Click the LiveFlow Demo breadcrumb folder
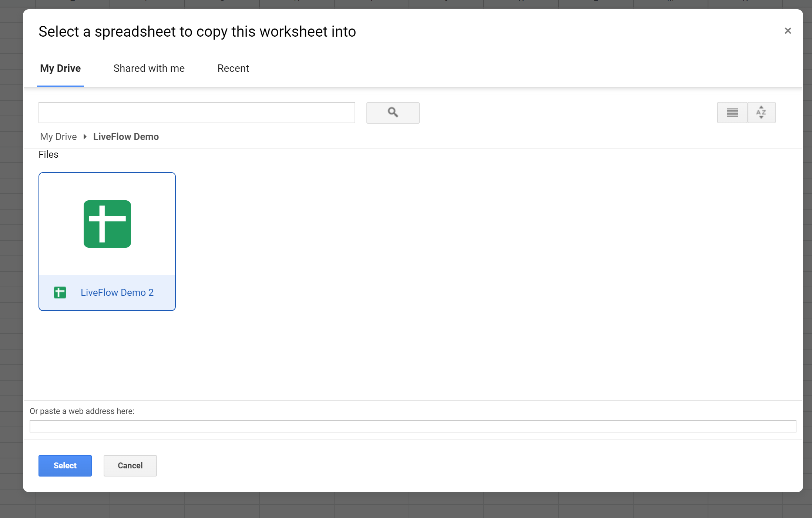 point(126,137)
